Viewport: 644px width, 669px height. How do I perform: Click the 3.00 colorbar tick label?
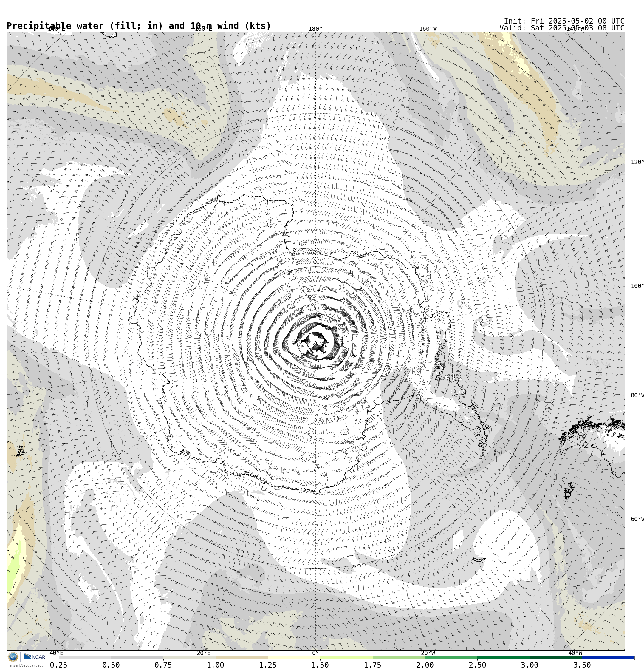pyautogui.click(x=530, y=665)
